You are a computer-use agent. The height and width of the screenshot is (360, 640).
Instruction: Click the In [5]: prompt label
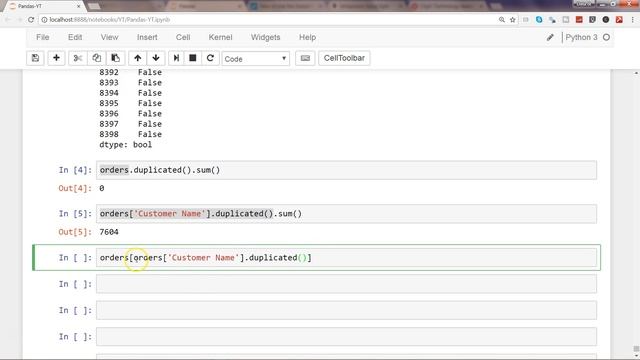pos(75,213)
